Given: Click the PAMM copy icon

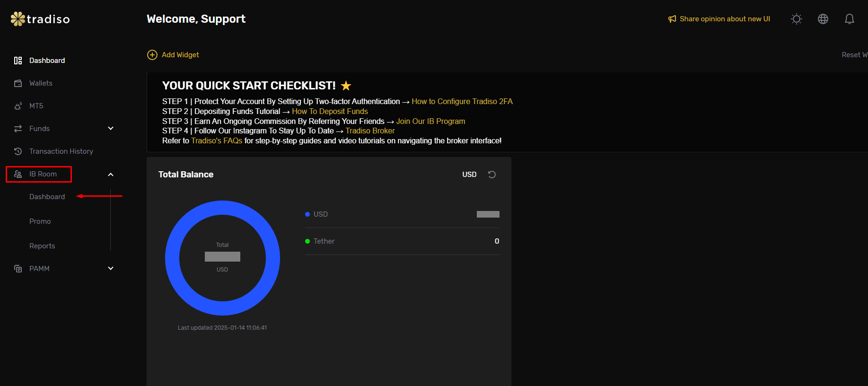Looking at the screenshot, I should (x=18, y=269).
